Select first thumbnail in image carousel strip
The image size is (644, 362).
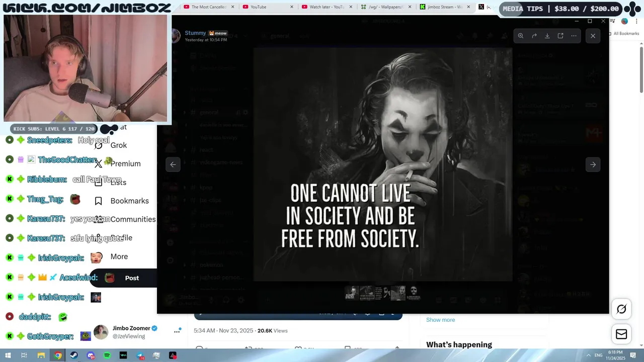coord(352,293)
